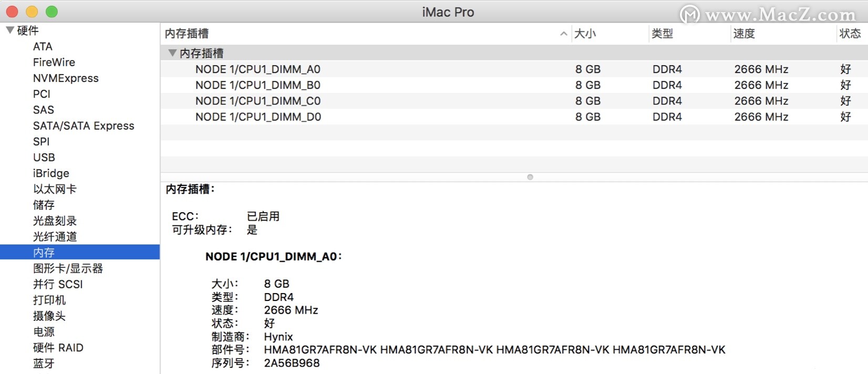Click 好 status in DIMM_A0 row
The height and width of the screenshot is (374, 868).
coord(845,69)
